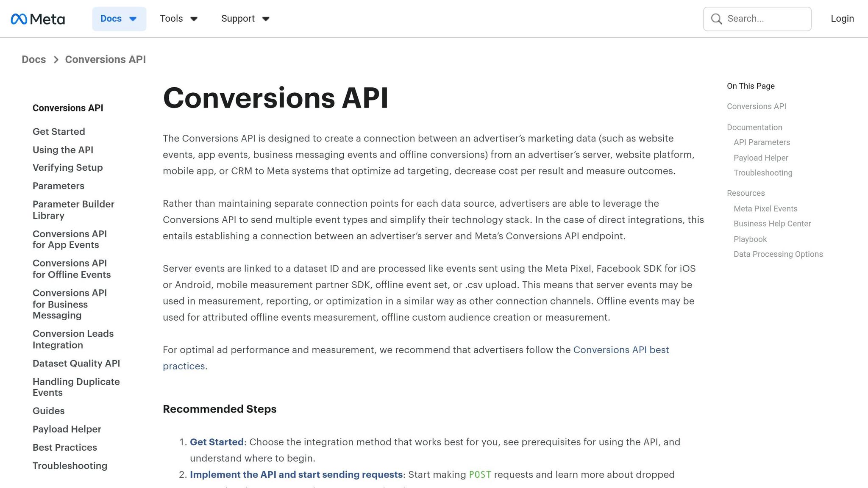868x488 pixels.
Task: Click the Docs breadcrumb link
Action: click(34, 59)
